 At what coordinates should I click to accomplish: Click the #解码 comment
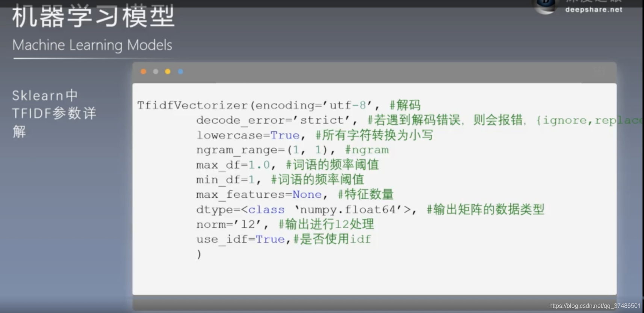pos(405,105)
